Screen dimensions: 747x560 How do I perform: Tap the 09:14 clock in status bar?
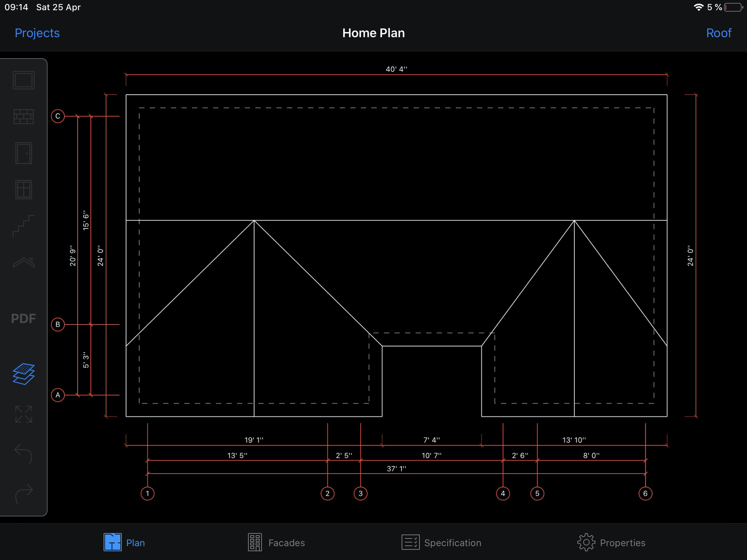(16, 7)
